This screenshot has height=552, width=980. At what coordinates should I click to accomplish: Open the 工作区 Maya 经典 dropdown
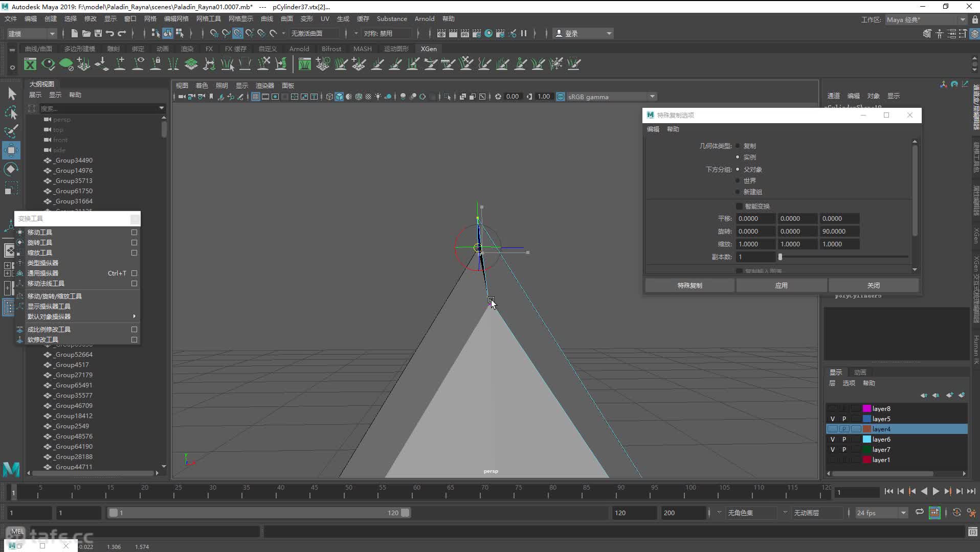coord(926,19)
